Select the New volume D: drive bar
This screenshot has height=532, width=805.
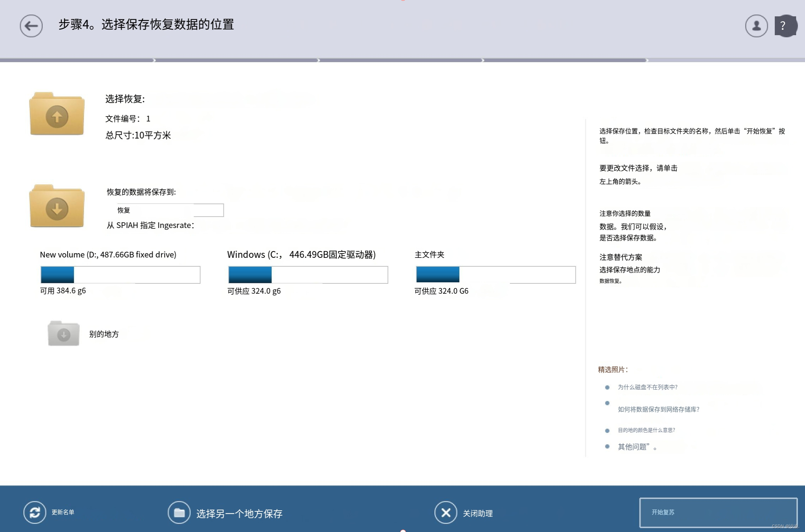pos(120,275)
